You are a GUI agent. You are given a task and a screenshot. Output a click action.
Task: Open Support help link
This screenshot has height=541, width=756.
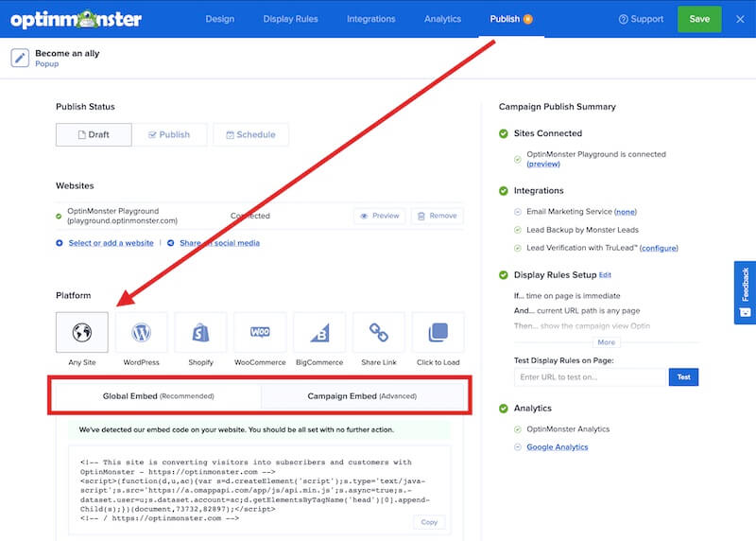[641, 19]
